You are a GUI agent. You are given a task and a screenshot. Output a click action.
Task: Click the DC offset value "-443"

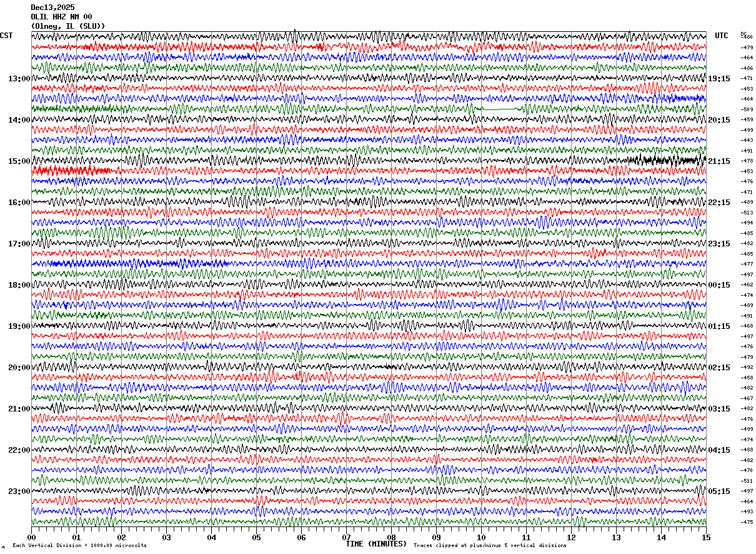click(x=747, y=140)
